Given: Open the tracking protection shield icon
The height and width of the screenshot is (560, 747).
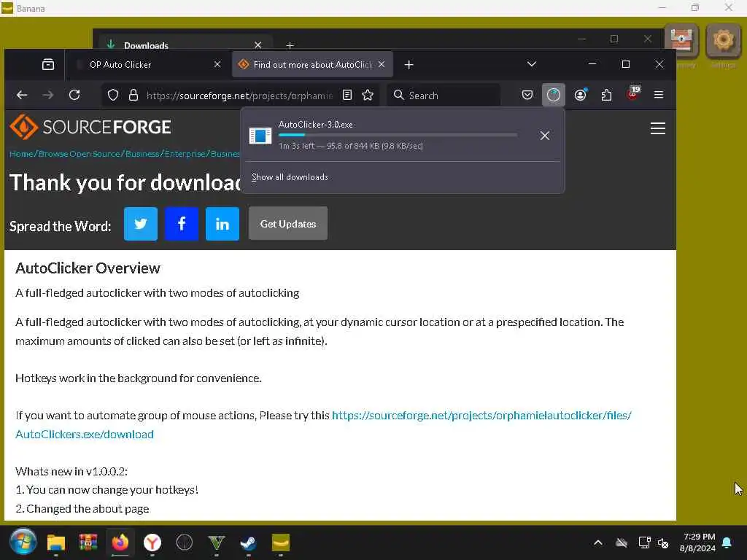Looking at the screenshot, I should 113,96.
